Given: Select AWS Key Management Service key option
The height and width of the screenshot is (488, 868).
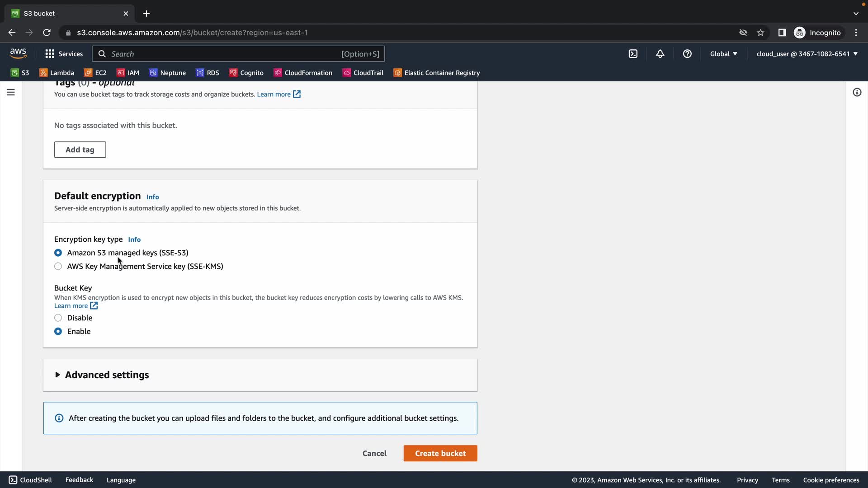Looking at the screenshot, I should pyautogui.click(x=58, y=267).
